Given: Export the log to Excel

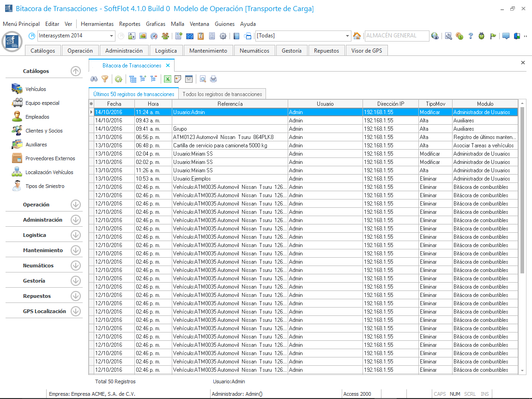Looking at the screenshot, I should coord(168,79).
